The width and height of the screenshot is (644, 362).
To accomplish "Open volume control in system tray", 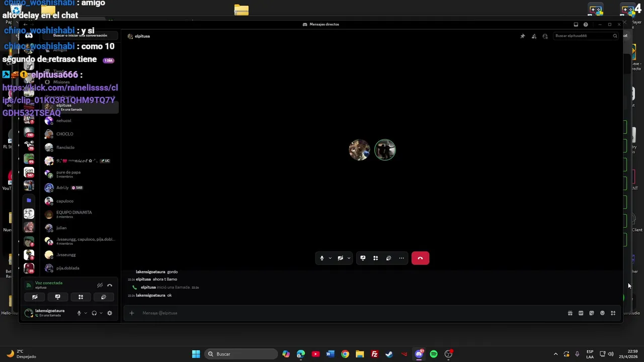I will (611, 354).
